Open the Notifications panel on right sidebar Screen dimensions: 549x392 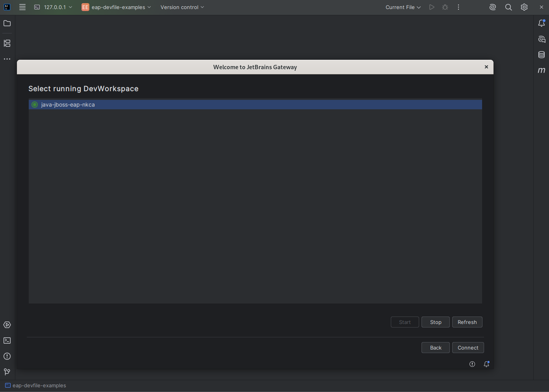pyautogui.click(x=542, y=23)
